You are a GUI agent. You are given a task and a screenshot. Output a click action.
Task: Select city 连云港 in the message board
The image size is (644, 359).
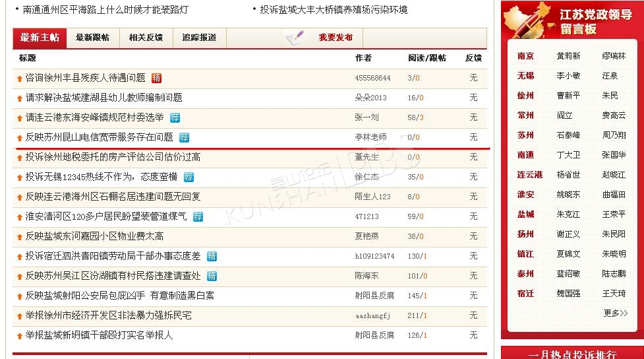click(530, 174)
